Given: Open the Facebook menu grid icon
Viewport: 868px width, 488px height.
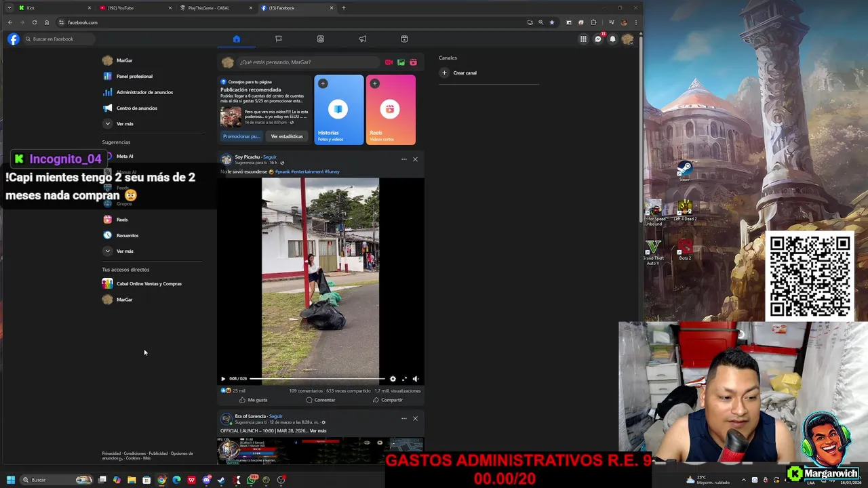Looking at the screenshot, I should pos(583,39).
